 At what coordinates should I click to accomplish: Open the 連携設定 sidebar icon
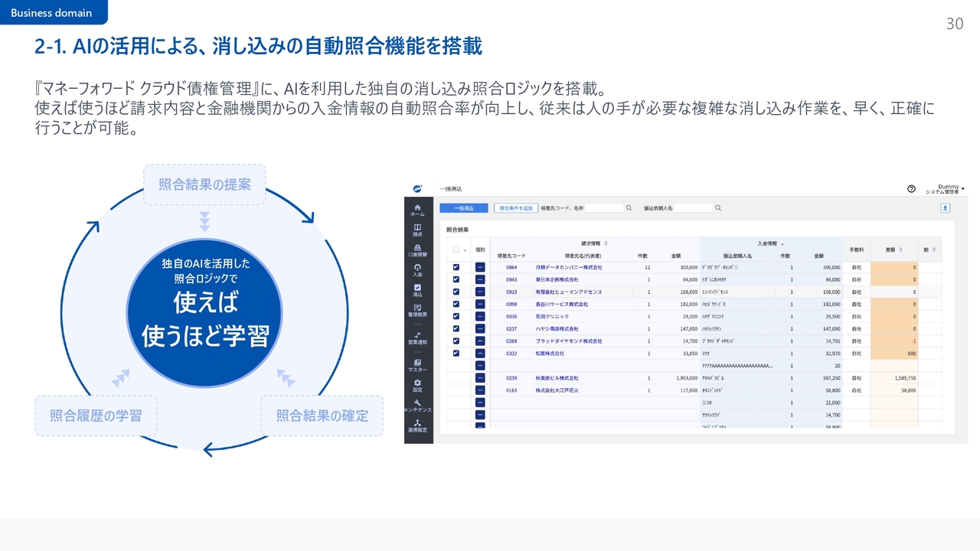point(417,425)
